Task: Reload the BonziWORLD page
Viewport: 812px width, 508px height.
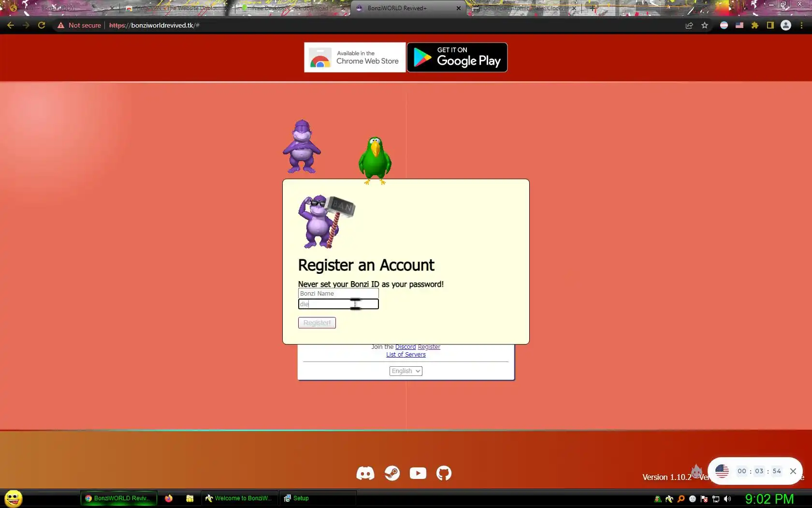Action: tap(42, 25)
